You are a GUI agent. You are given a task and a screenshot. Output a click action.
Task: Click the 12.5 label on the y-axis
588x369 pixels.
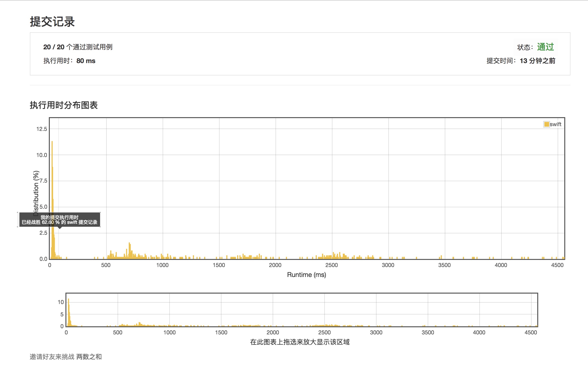coord(42,129)
